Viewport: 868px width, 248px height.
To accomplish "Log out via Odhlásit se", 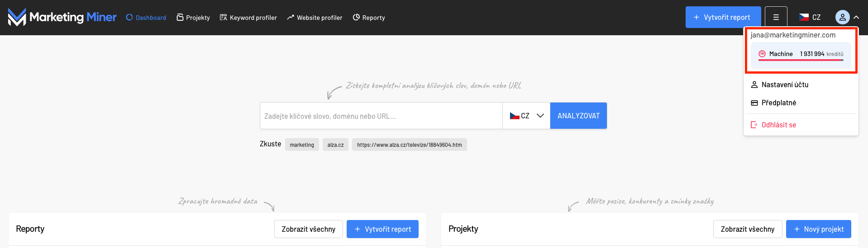I will coord(778,125).
